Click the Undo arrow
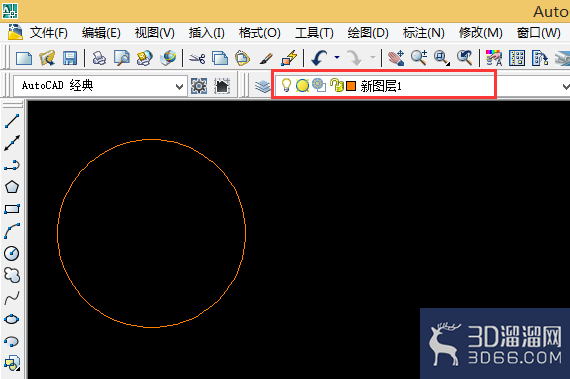This screenshot has width=570, height=379. 319,58
